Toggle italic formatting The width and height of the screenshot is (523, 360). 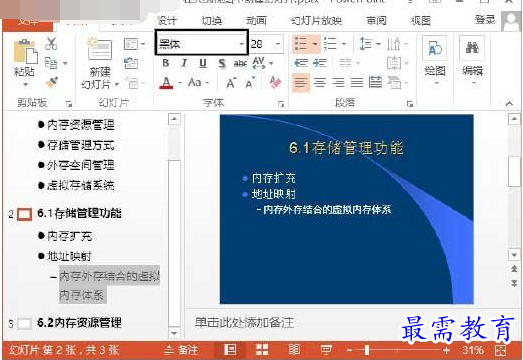tap(184, 63)
